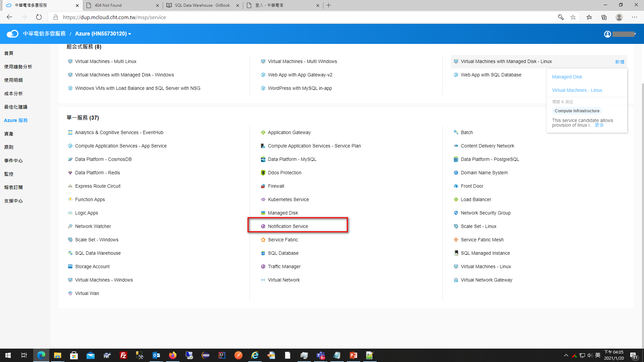
Task: Click 更多 to expand the description
Action: click(x=599, y=125)
